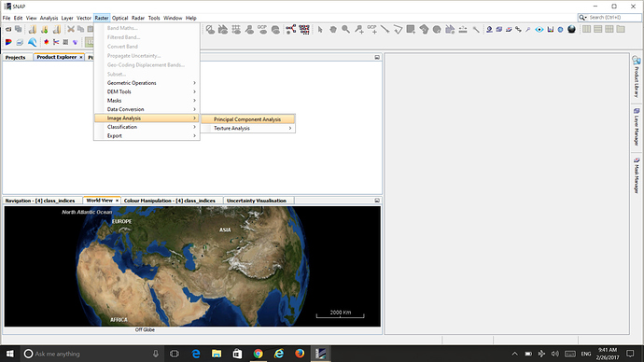Open the Image Analysis menu entry

coord(147,118)
